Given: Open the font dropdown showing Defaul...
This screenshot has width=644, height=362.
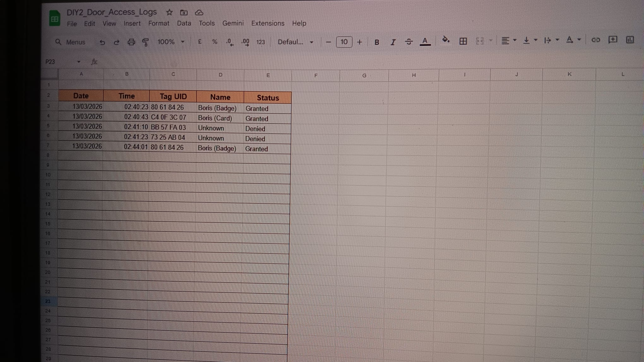Looking at the screenshot, I should click(294, 42).
